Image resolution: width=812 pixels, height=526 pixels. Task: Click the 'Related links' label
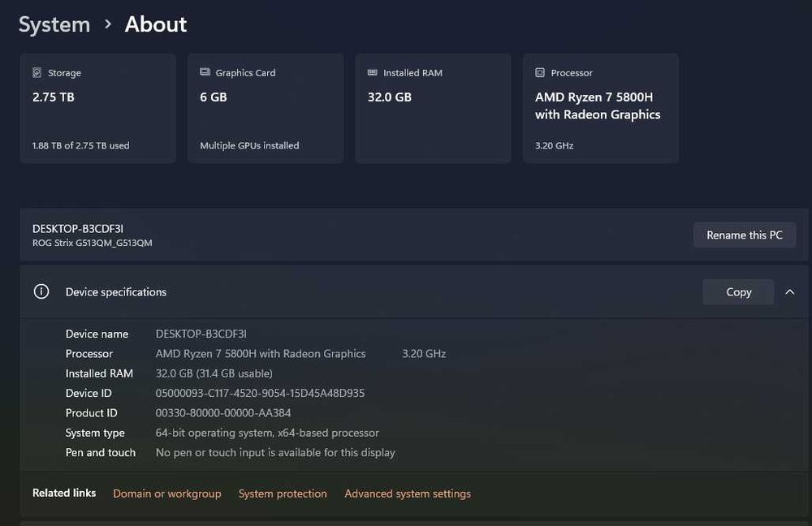pos(64,493)
